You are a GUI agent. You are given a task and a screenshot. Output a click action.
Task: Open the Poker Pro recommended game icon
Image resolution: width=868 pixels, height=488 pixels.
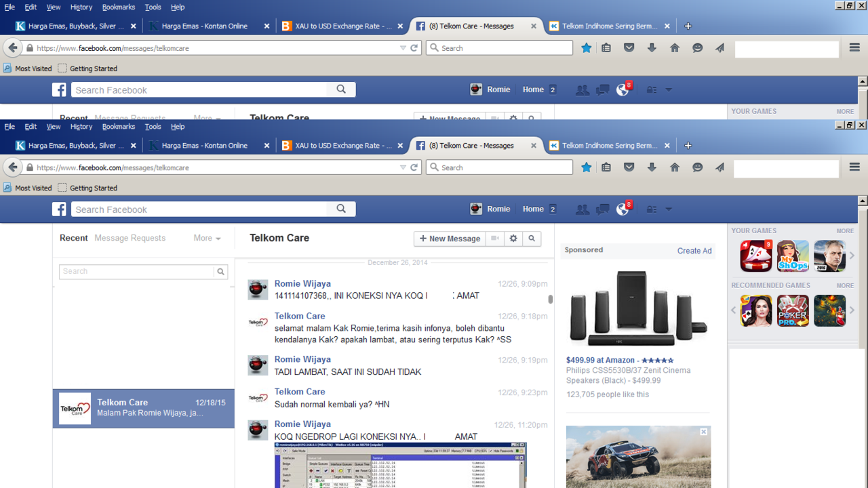click(793, 310)
